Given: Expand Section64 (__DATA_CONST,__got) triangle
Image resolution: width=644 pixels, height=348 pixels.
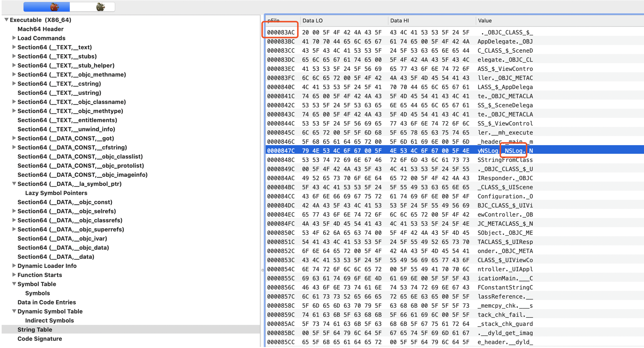Looking at the screenshot, I should [14, 138].
